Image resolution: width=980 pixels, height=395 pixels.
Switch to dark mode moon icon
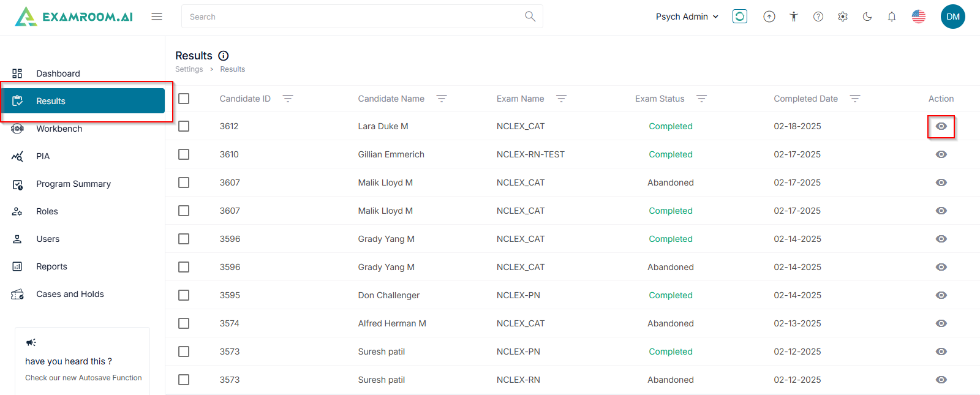tap(867, 17)
